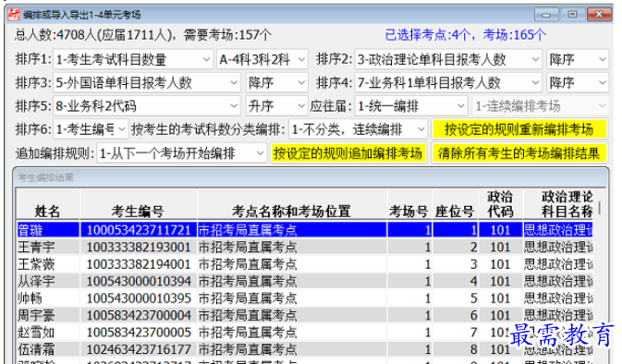Viewport: 622px width, 364px height.
Task: Select the row for 帅畅
Action: [x=305, y=298]
